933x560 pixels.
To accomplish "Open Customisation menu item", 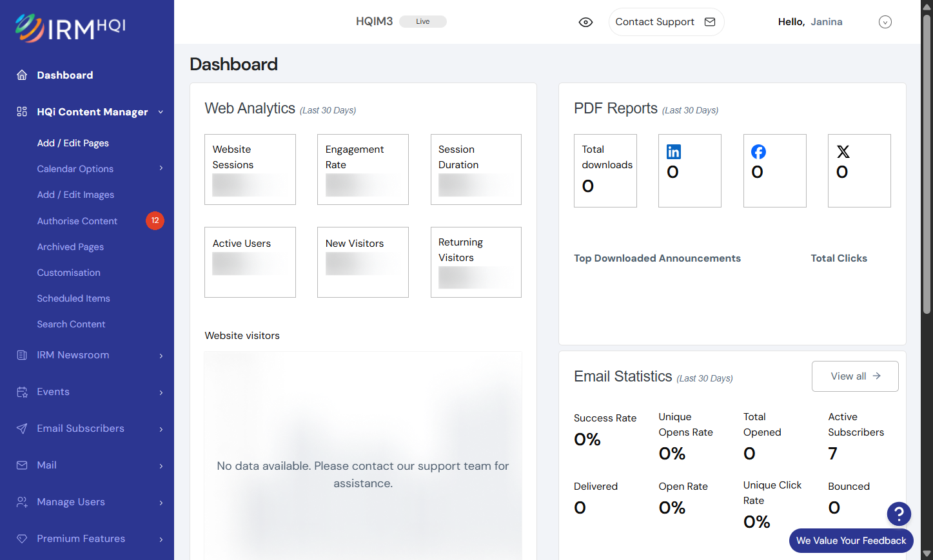I will coord(68,273).
